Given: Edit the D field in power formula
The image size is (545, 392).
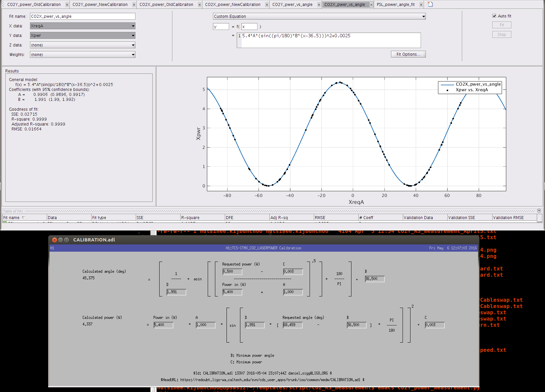Looking at the screenshot, I should pyautogui.click(x=255, y=325).
